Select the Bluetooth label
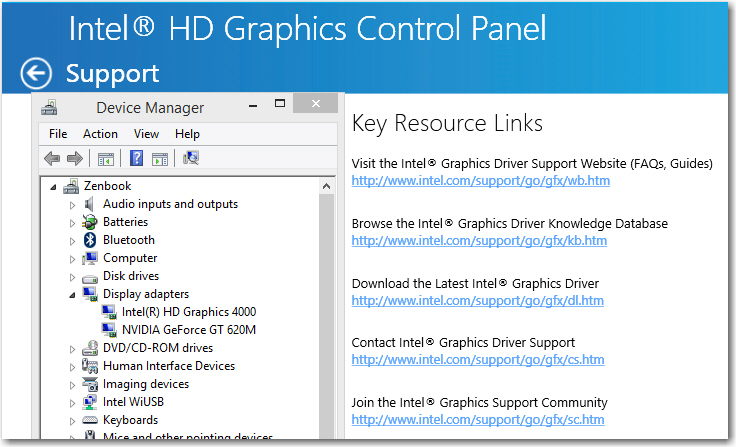 [x=129, y=240]
